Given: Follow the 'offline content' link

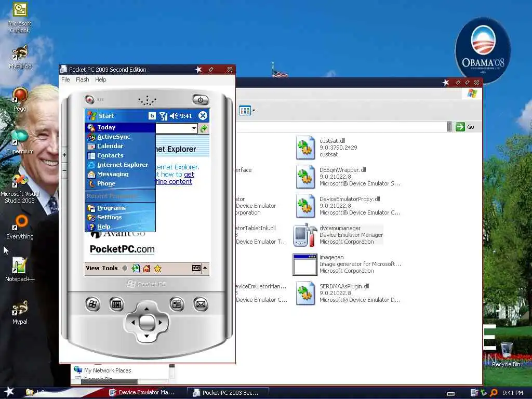Looking at the screenshot, I should click(174, 181).
